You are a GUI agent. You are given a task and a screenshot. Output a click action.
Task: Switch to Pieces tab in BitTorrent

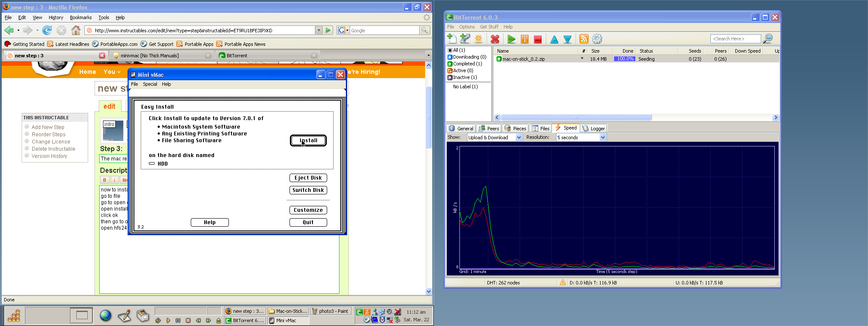515,128
